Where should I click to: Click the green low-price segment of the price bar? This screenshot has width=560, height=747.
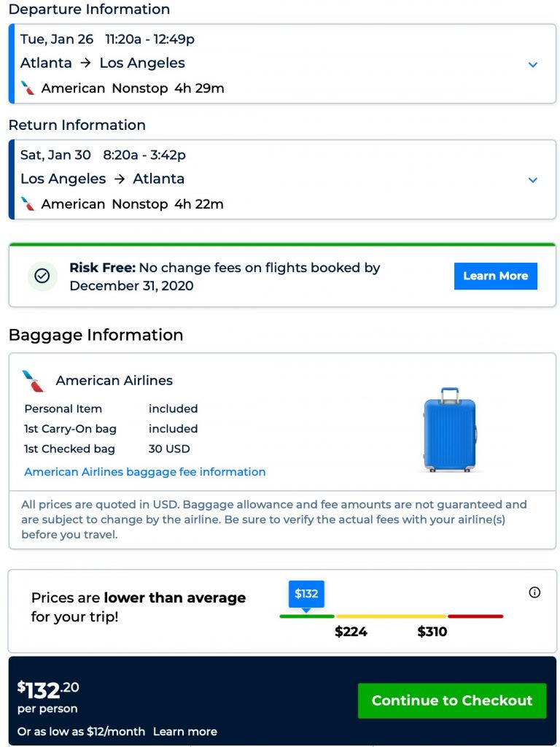(x=306, y=616)
